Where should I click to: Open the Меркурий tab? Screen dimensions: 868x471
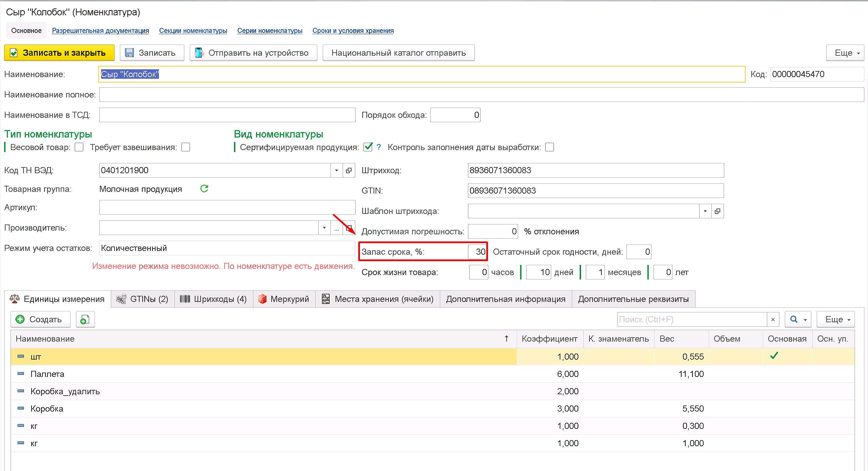(x=284, y=299)
